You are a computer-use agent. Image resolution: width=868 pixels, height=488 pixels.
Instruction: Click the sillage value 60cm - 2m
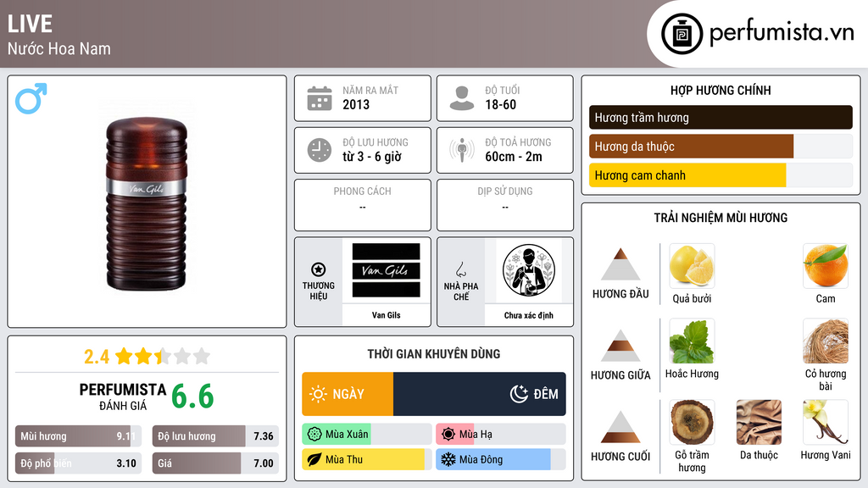[514, 157]
